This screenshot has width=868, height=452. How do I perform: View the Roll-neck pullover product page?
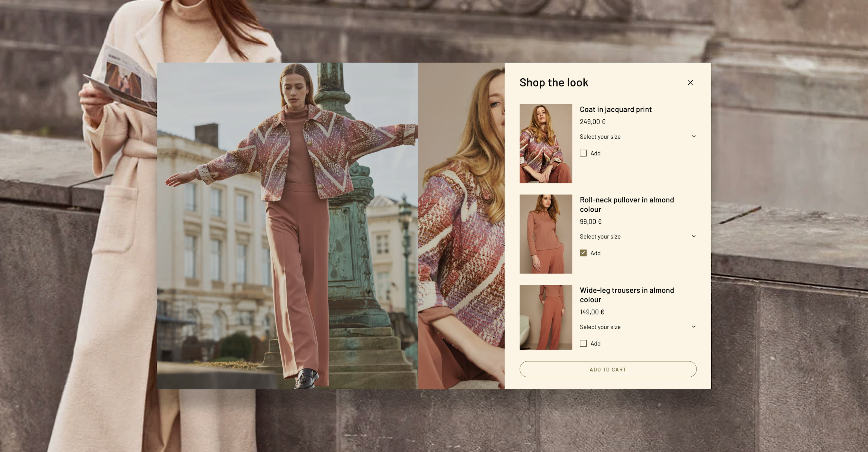tap(627, 204)
